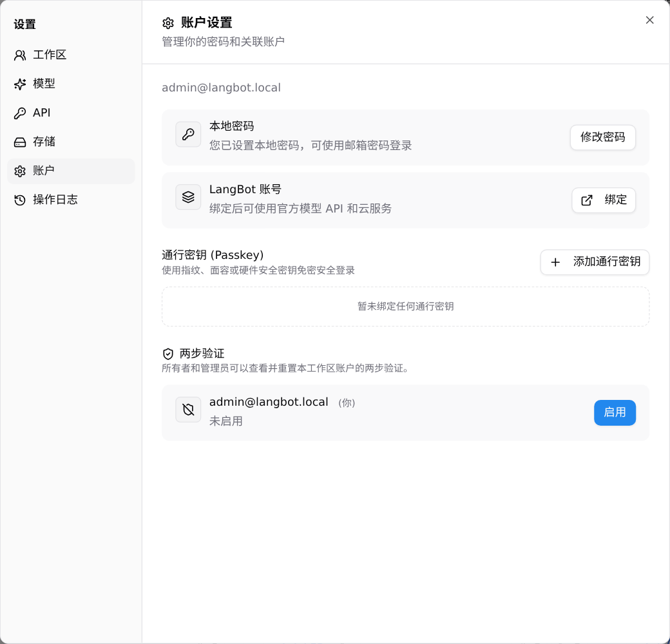
Task: Click 绑定后可使用官方模型 API 和云服务 description
Action: tap(300, 209)
